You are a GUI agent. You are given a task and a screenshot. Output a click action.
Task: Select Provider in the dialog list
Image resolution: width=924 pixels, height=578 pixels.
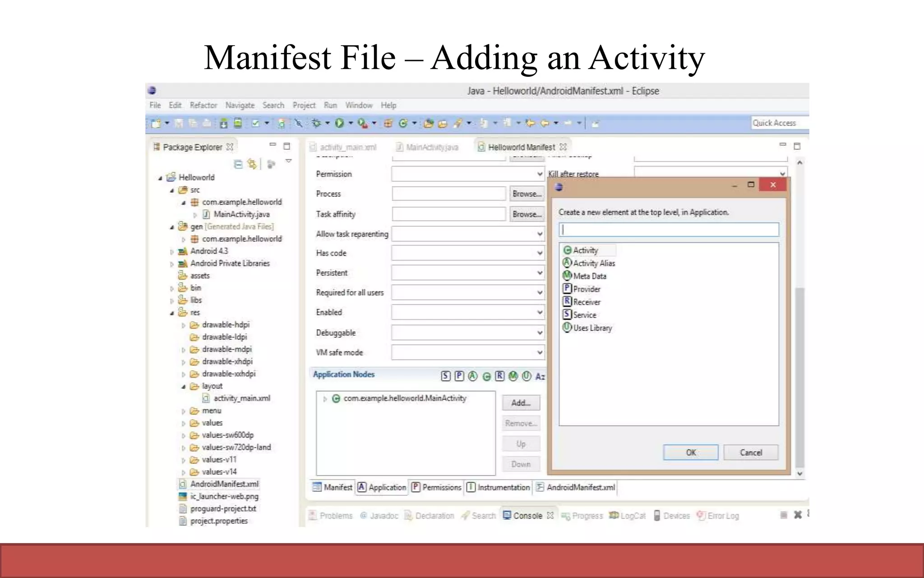[582, 289]
